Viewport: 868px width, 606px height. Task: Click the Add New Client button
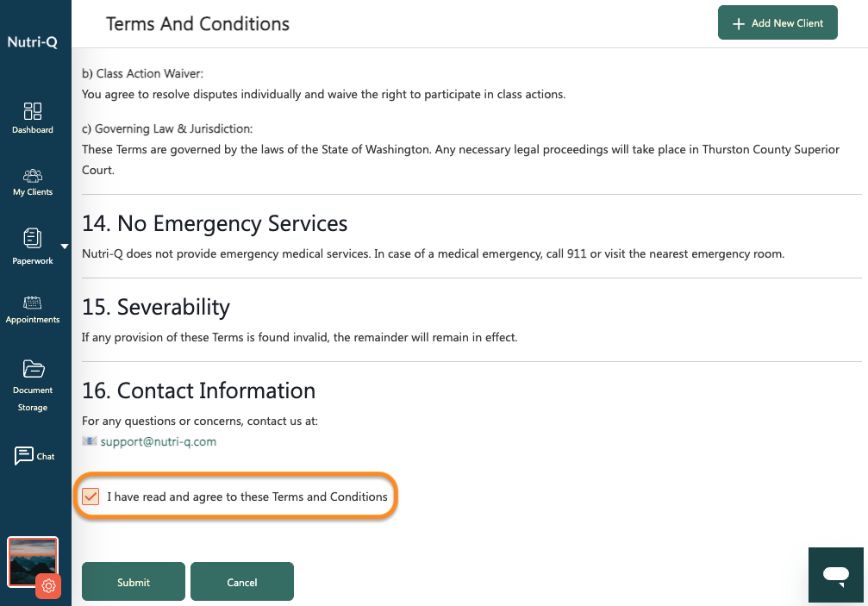pyautogui.click(x=777, y=22)
